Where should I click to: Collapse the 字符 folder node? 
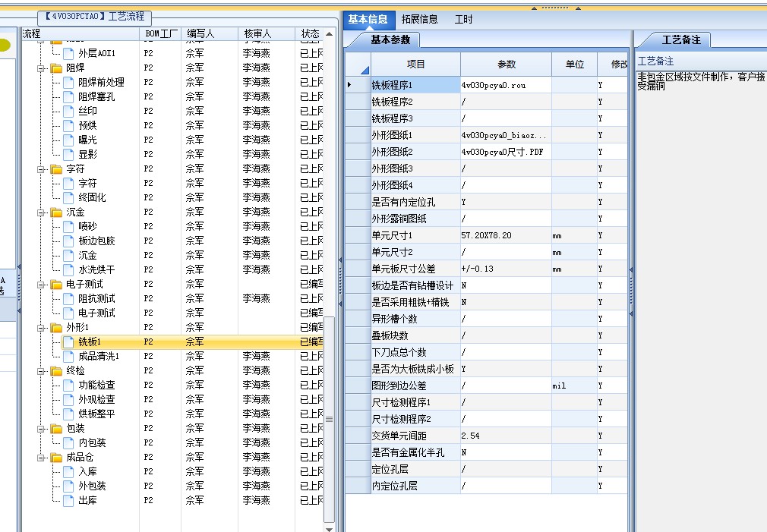41,169
